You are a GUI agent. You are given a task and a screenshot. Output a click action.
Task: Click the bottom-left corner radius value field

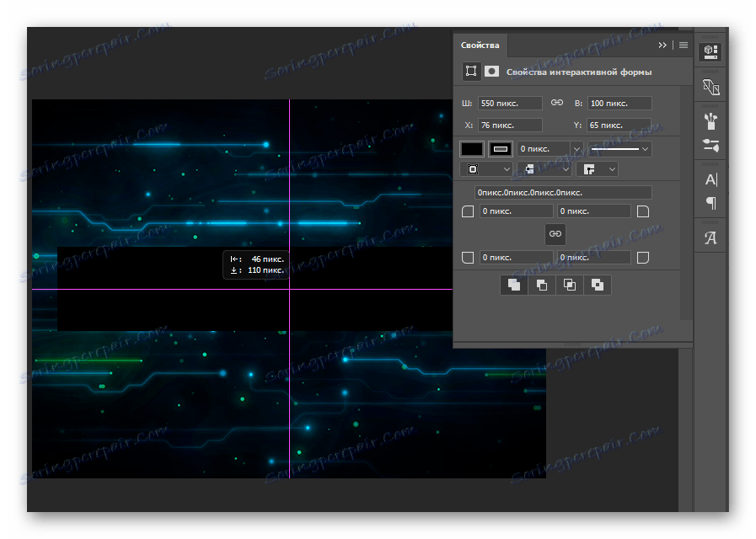(516, 257)
